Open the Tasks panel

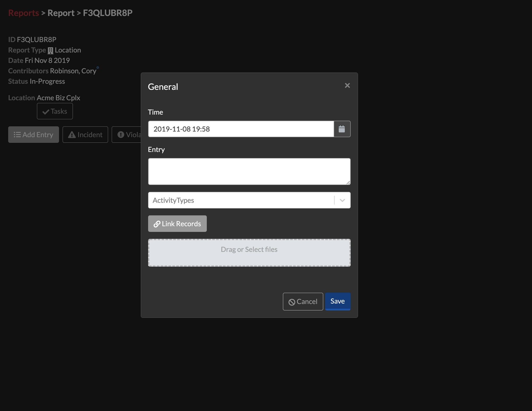[x=55, y=111]
